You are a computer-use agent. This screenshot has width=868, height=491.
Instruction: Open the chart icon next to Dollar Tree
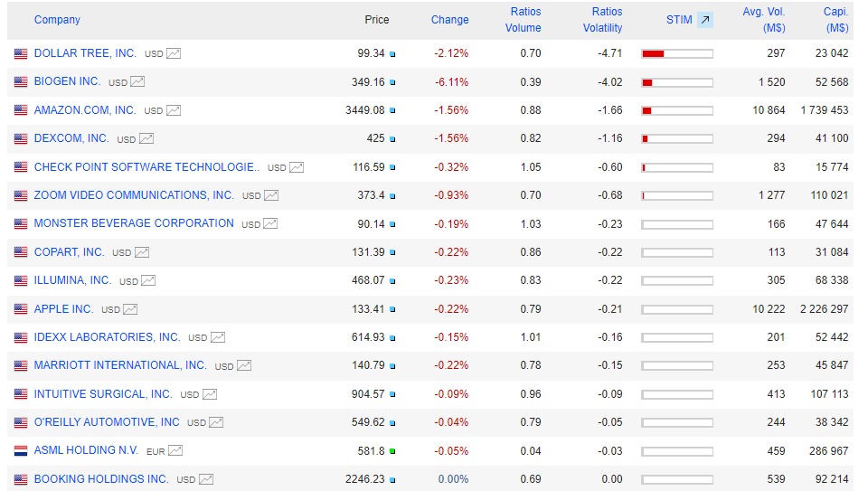pyautogui.click(x=174, y=53)
